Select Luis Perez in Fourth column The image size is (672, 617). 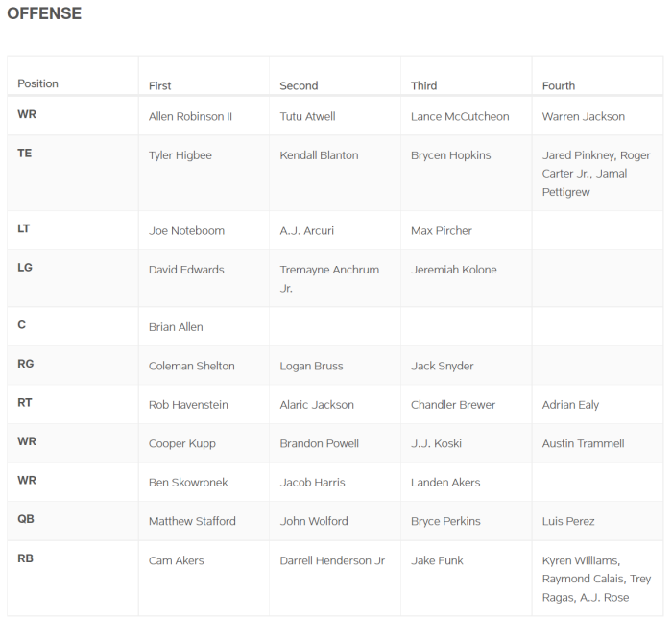point(568,522)
